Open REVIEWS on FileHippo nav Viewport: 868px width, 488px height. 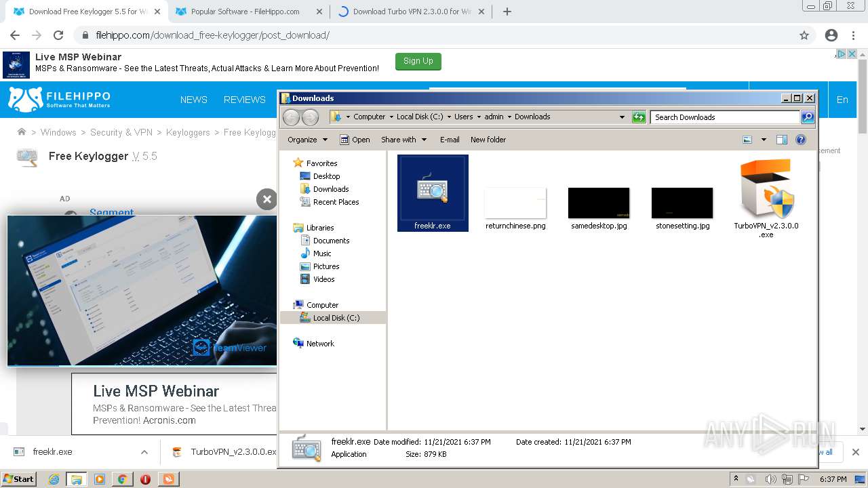tap(245, 100)
